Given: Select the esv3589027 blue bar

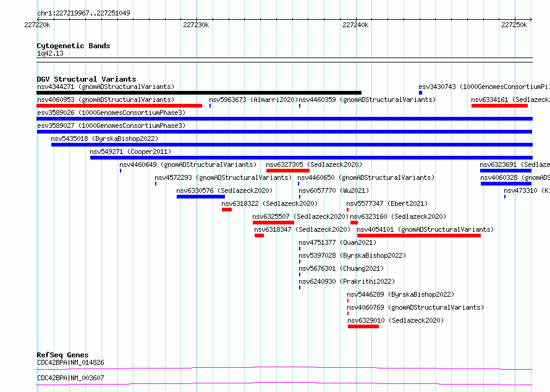Looking at the screenshot, I should point(284,132).
